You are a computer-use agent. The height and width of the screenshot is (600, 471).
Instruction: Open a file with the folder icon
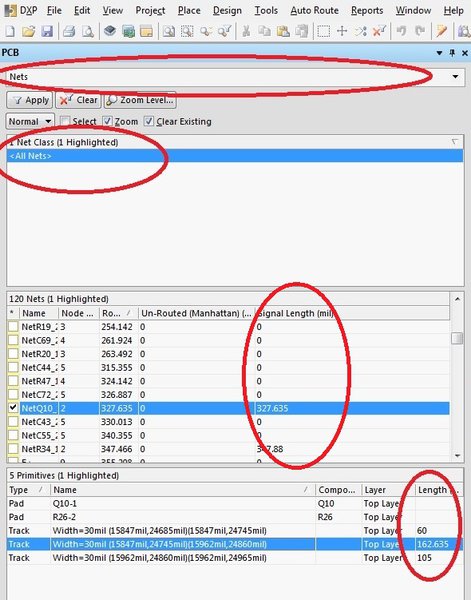tap(28, 31)
